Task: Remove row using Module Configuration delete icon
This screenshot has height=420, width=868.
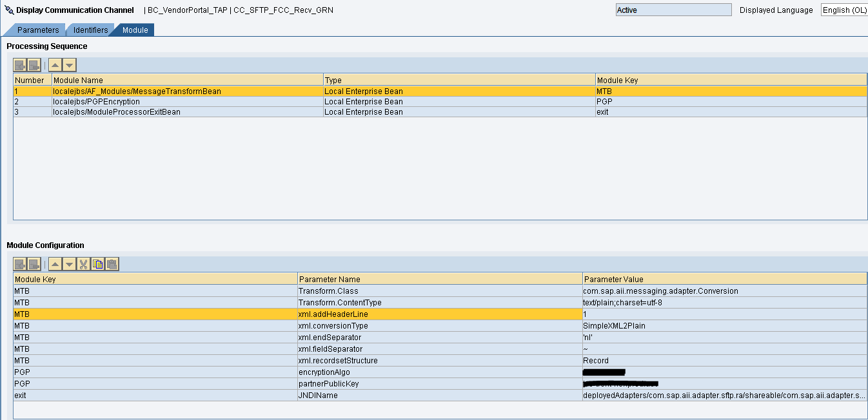Action: coord(34,264)
